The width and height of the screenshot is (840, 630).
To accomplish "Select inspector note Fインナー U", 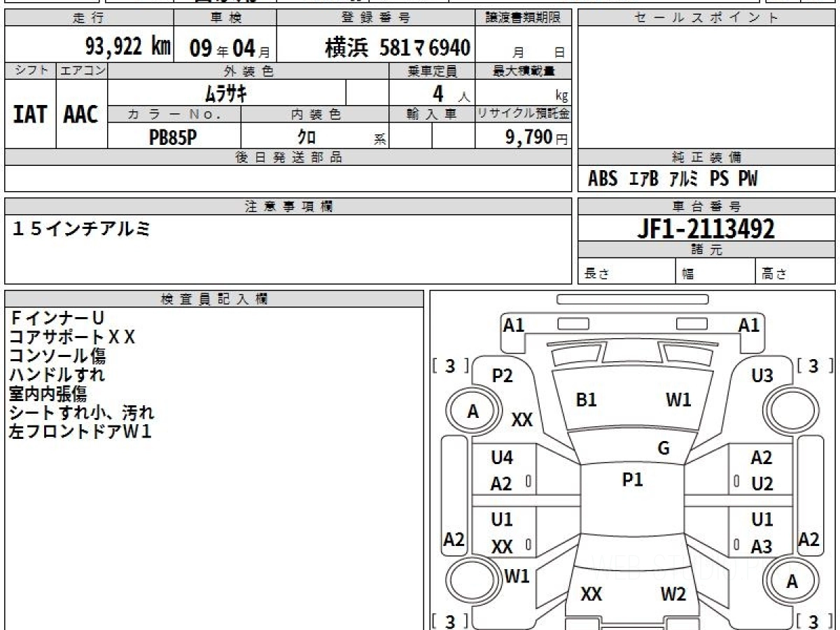I will [57, 318].
